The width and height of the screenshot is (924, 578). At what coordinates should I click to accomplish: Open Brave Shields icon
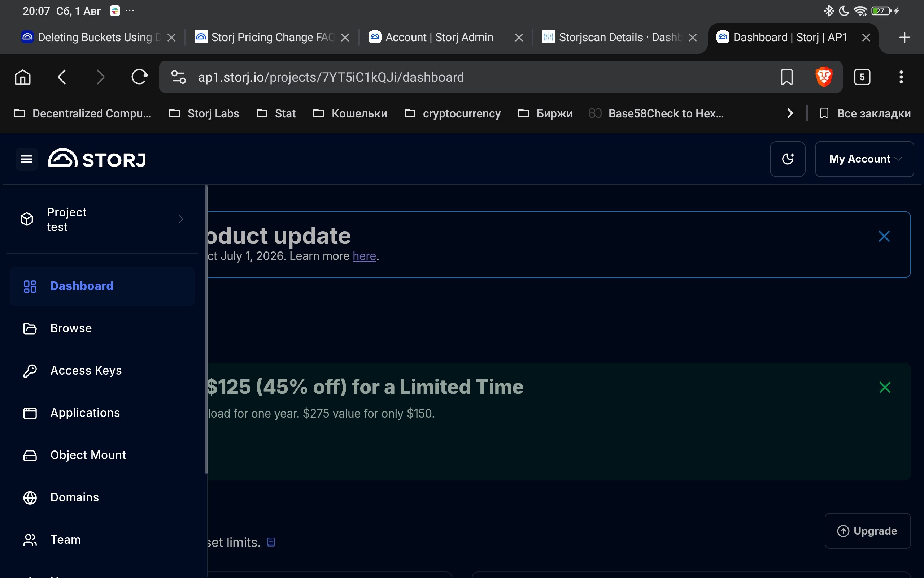(x=824, y=77)
